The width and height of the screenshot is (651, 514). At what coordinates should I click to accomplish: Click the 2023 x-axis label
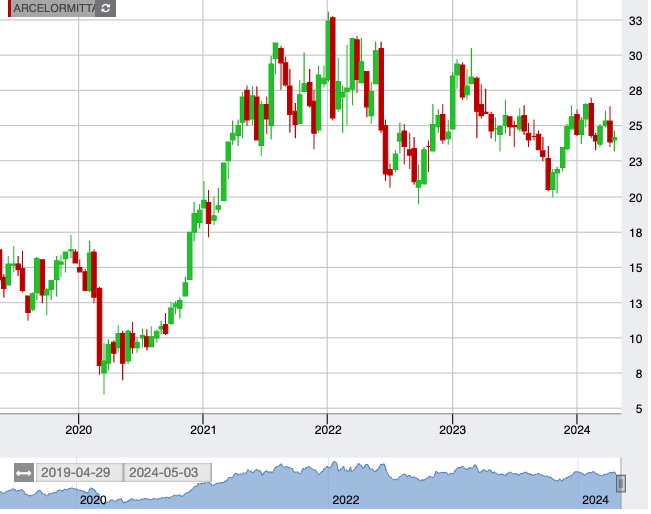(452, 430)
